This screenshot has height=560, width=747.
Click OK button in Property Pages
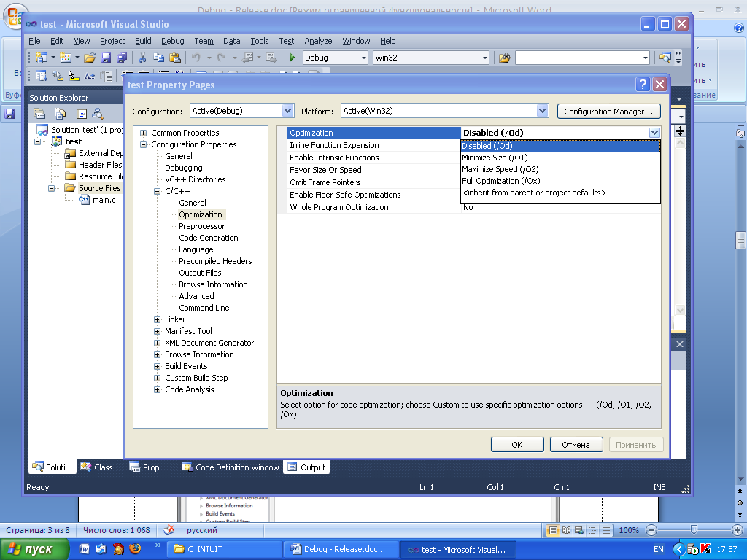pos(517,445)
